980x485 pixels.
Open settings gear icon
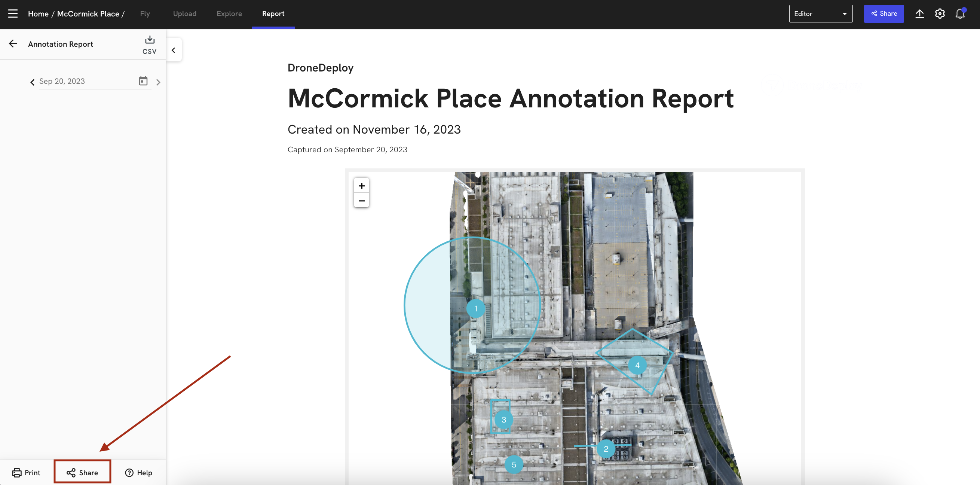point(940,14)
